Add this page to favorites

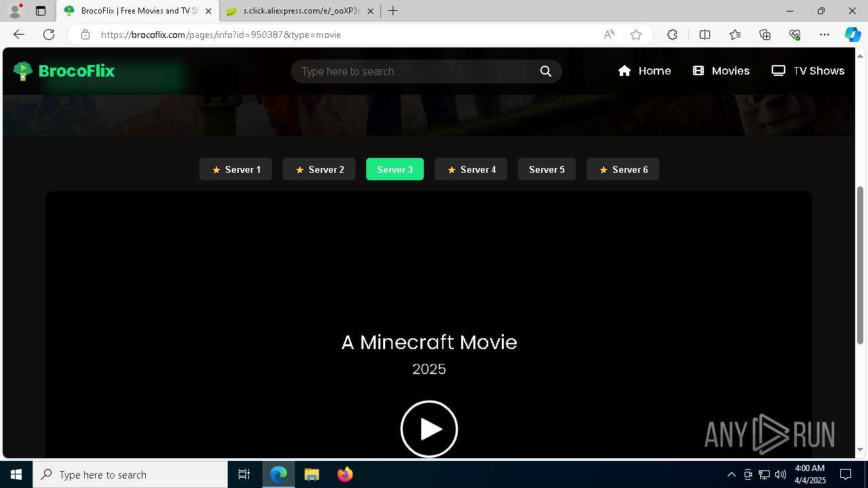[x=636, y=35]
